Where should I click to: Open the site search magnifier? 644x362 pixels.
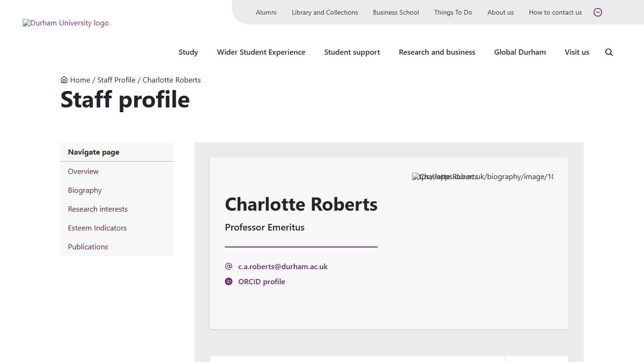click(x=609, y=52)
